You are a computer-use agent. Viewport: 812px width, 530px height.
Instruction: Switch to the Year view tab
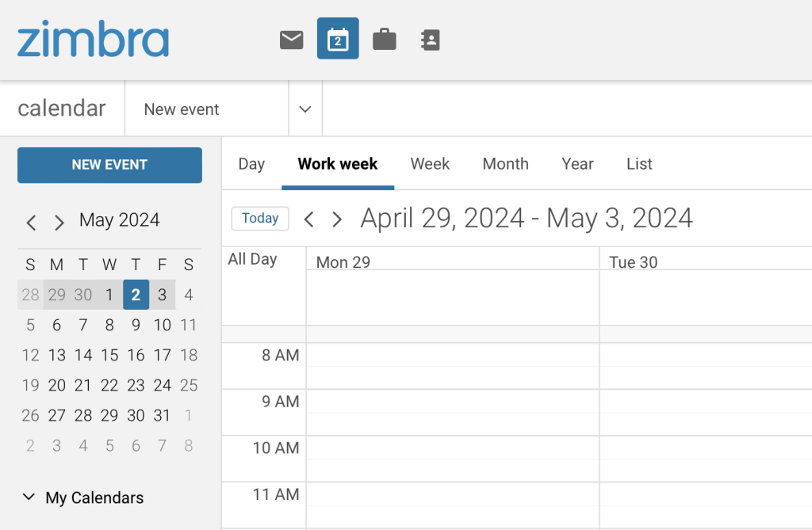coord(577,164)
